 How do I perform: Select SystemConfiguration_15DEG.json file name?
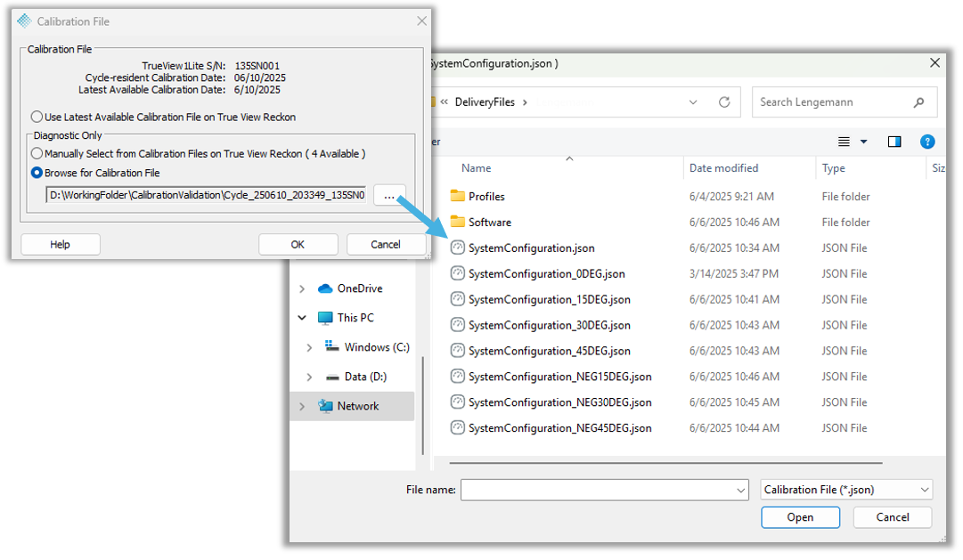[x=549, y=300]
